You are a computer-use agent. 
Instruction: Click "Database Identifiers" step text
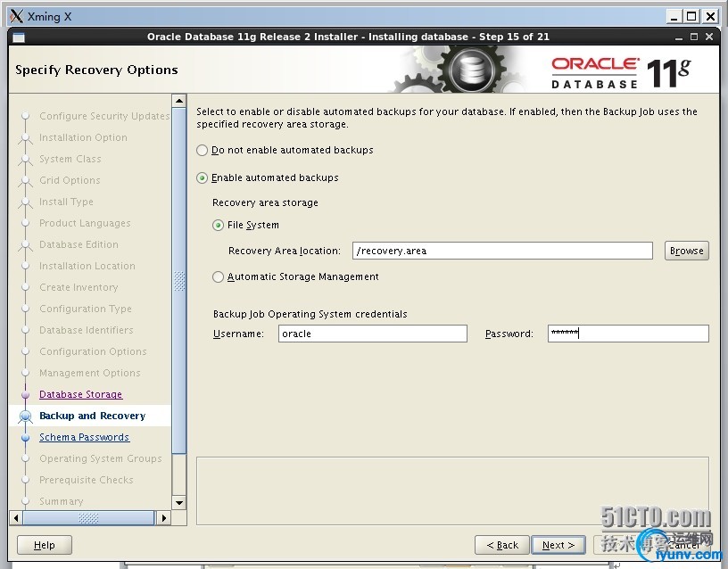(x=87, y=330)
